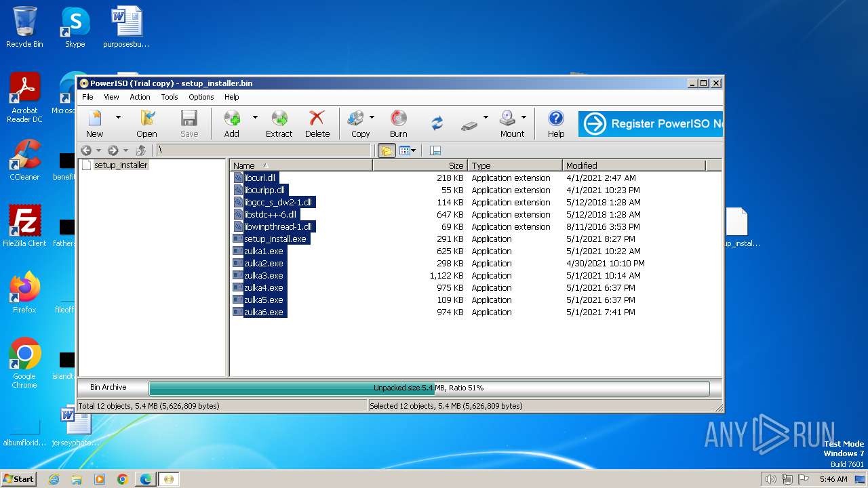Screen dimensions: 868x488
Task: Open the Forward history dropdown arrow
Action: pos(125,150)
